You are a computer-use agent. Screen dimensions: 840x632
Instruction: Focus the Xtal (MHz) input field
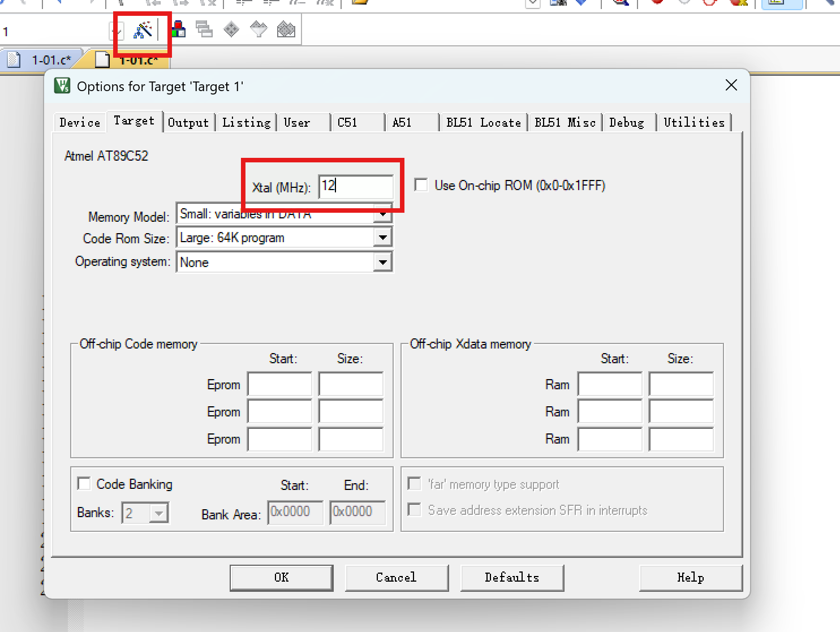tap(356, 186)
